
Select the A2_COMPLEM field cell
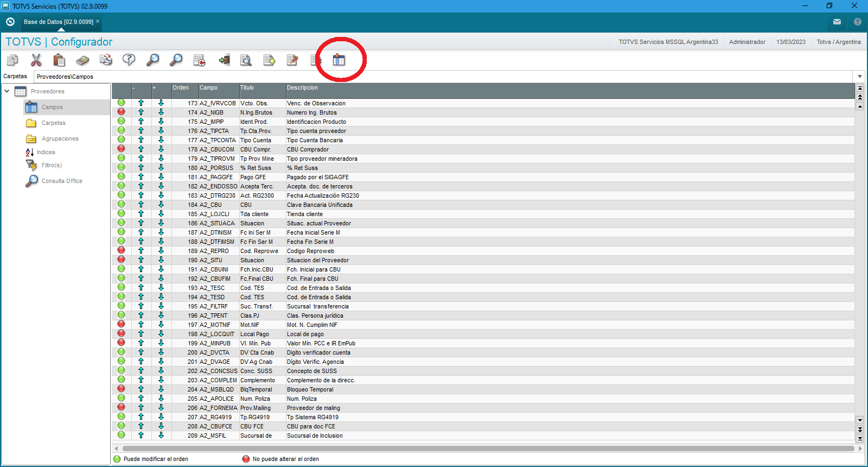coord(219,380)
